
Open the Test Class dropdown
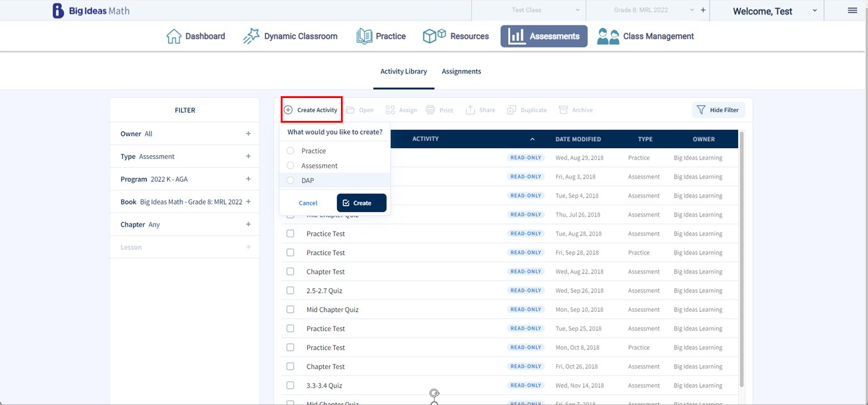pyautogui.click(x=528, y=10)
